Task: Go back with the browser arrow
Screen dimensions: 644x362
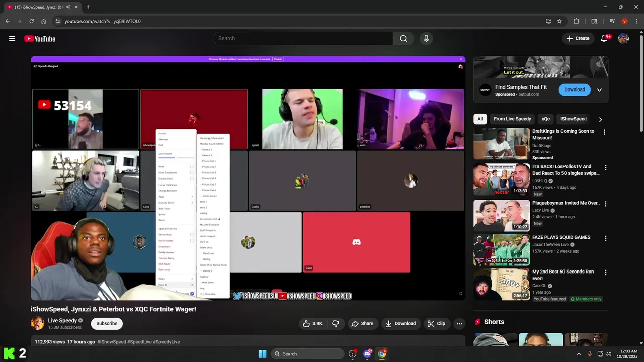Action: pyautogui.click(x=8, y=21)
